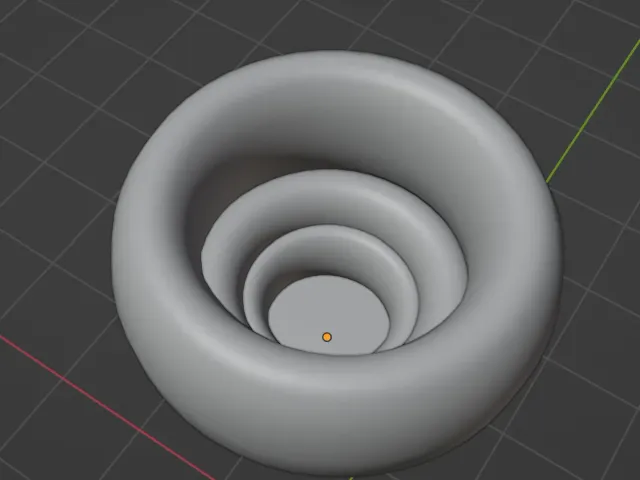This screenshot has width=640, height=480.
Task: Select the middle nested ring's top surface
Action: 335,192
